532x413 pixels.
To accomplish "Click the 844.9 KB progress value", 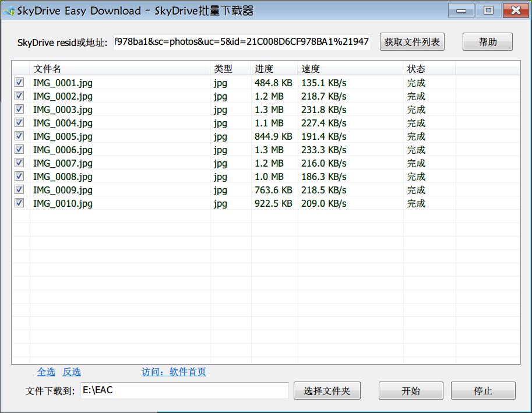I will pyautogui.click(x=273, y=136).
